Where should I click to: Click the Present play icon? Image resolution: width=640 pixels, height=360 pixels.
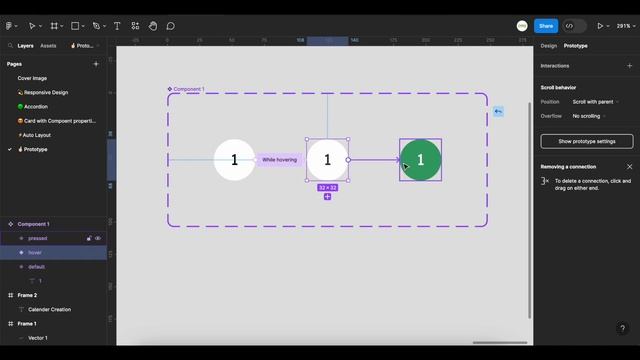click(600, 26)
